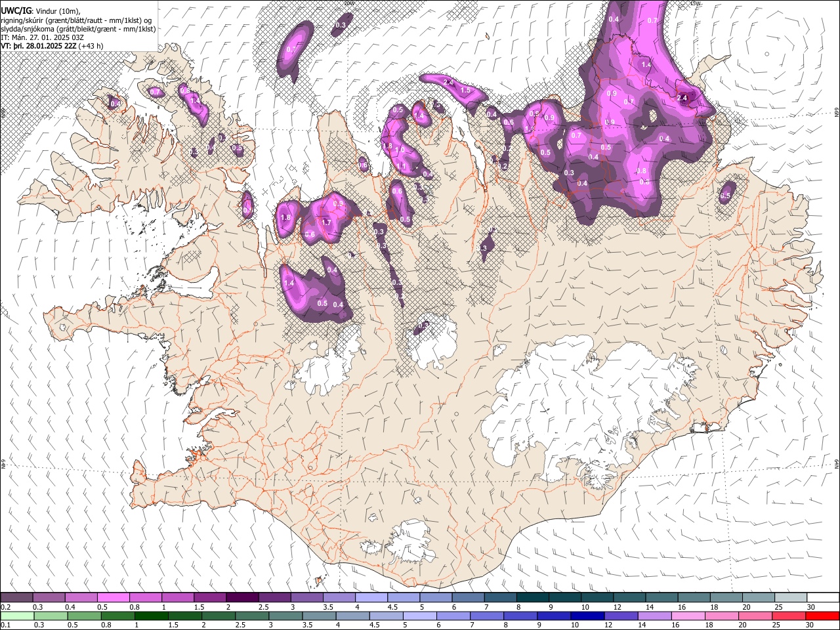Pick the pale grey swatch between 25 and 30
The height and width of the screenshot is (630, 840).
[789, 597]
